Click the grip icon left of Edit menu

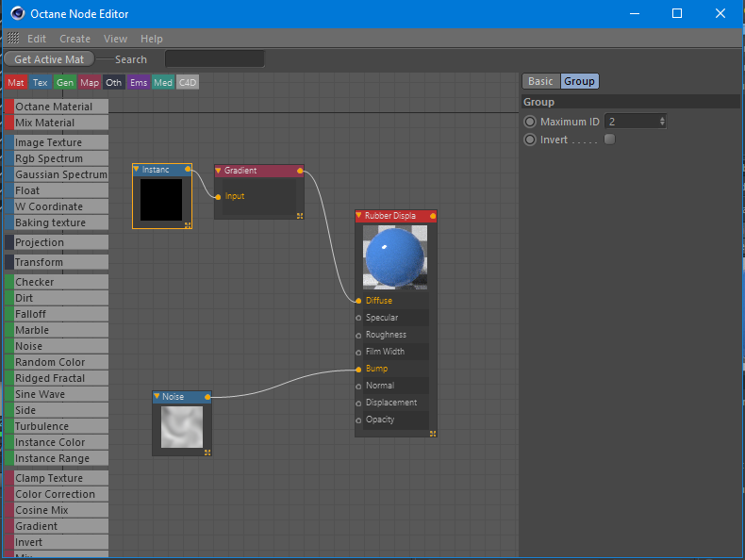[x=13, y=38]
